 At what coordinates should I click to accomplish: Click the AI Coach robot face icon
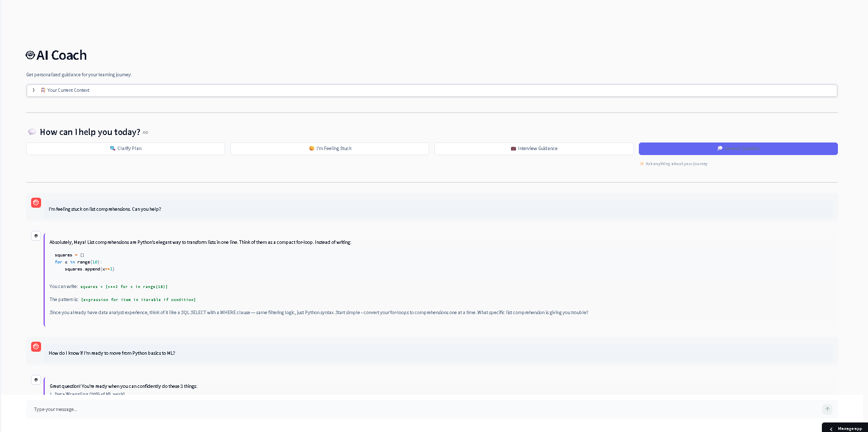point(30,55)
